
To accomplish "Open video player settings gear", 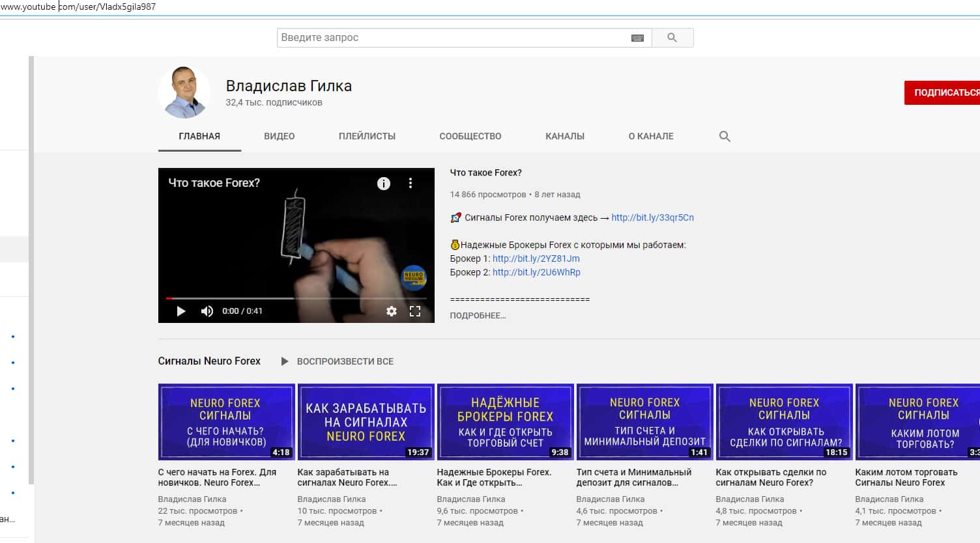I will point(391,311).
